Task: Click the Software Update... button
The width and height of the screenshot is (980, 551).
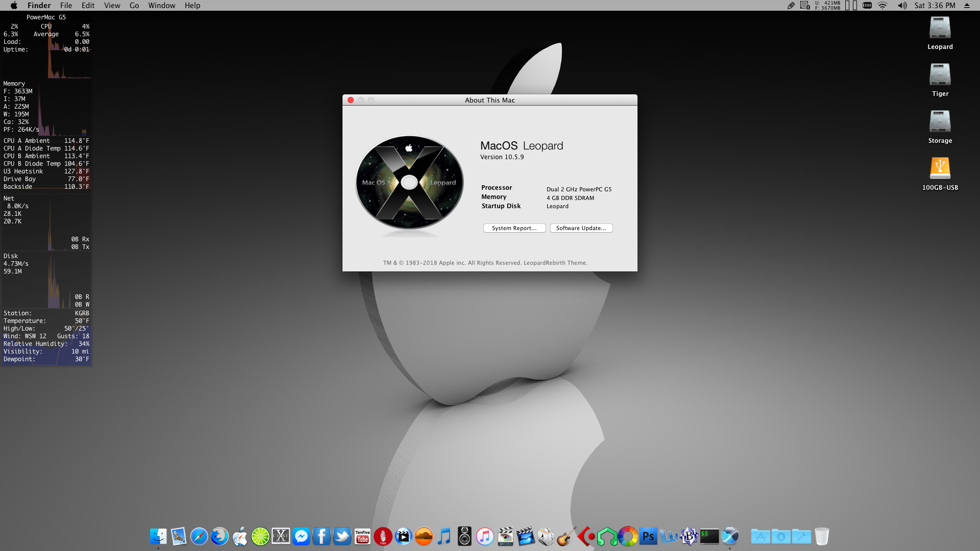Action: [581, 228]
